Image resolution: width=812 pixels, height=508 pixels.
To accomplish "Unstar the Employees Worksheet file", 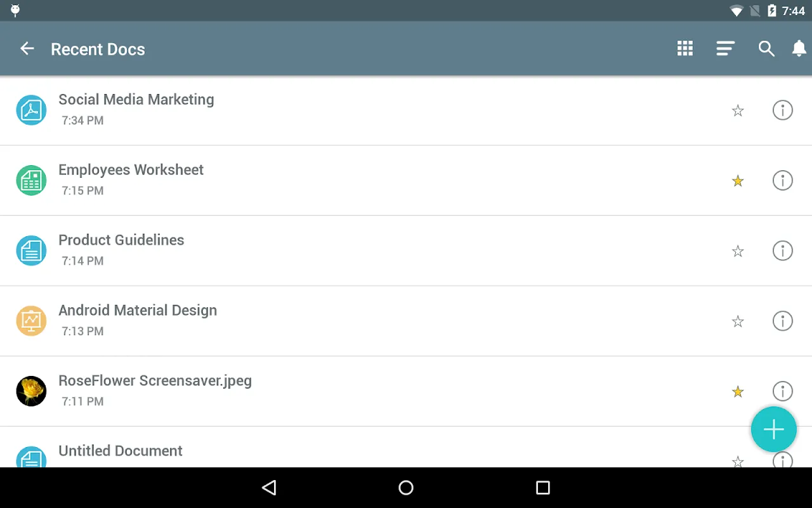I will [x=737, y=181].
